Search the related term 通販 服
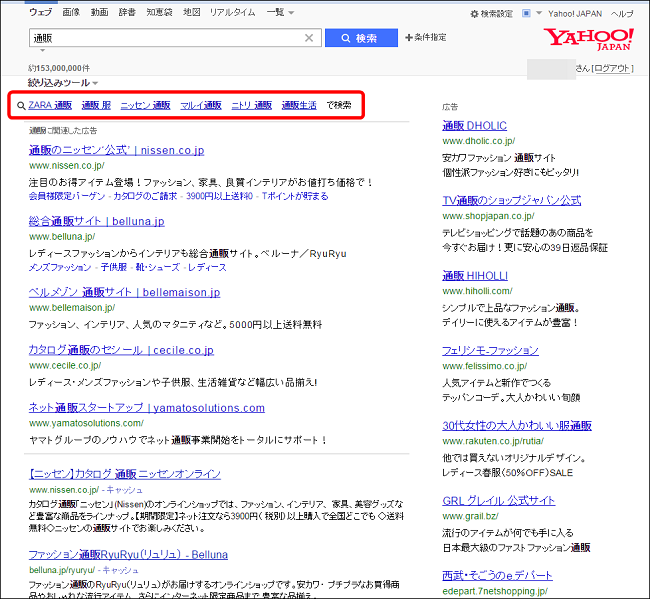This screenshot has height=599, width=650. (96, 105)
